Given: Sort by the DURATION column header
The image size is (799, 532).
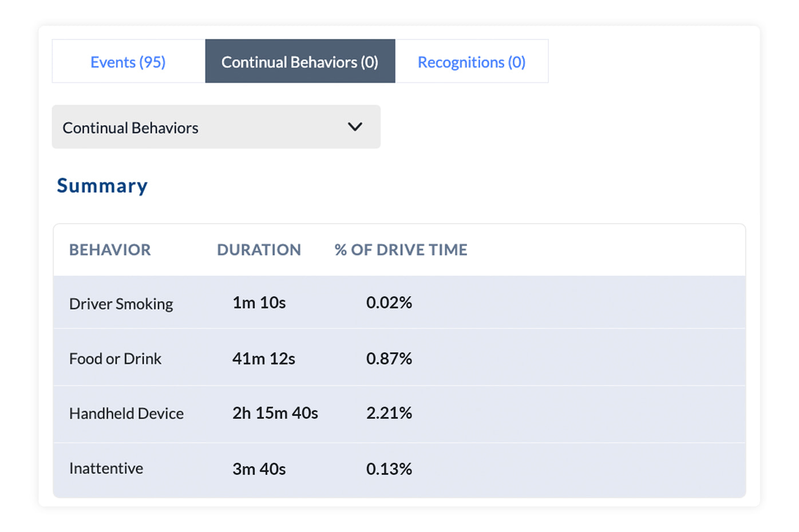Looking at the screenshot, I should [259, 250].
